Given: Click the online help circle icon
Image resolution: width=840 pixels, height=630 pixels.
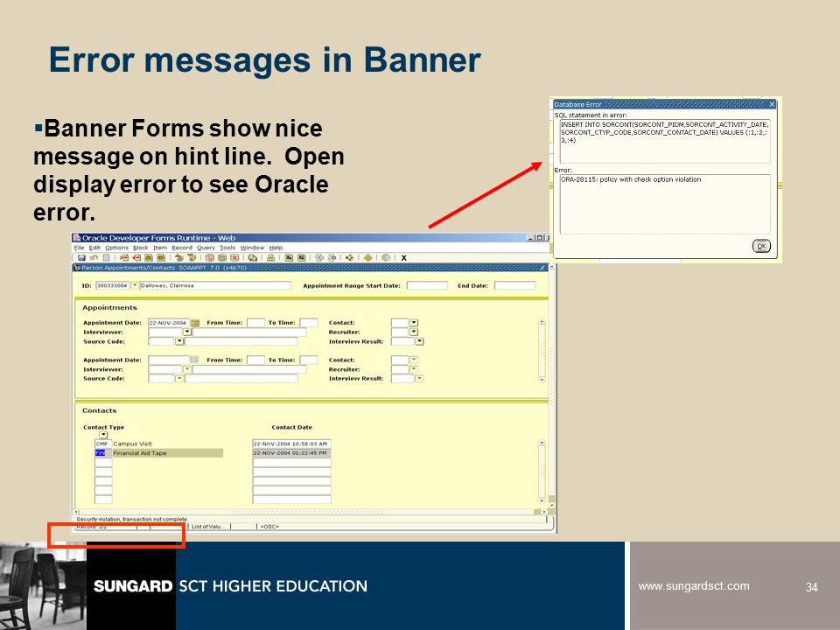Looking at the screenshot, I should [x=386, y=257].
